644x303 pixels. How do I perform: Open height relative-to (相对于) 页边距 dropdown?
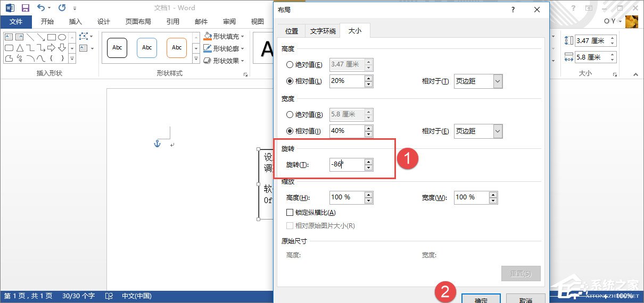[x=498, y=81]
